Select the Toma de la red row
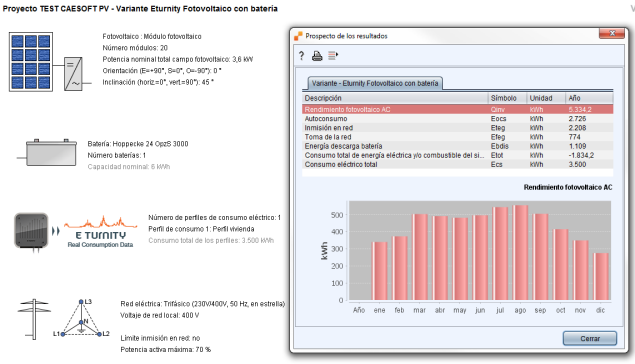The image size is (635, 364). [458, 137]
